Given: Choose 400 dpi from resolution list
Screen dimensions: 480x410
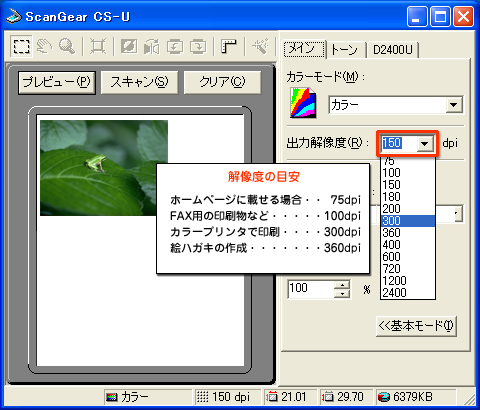Looking at the screenshot, I should pyautogui.click(x=408, y=245).
